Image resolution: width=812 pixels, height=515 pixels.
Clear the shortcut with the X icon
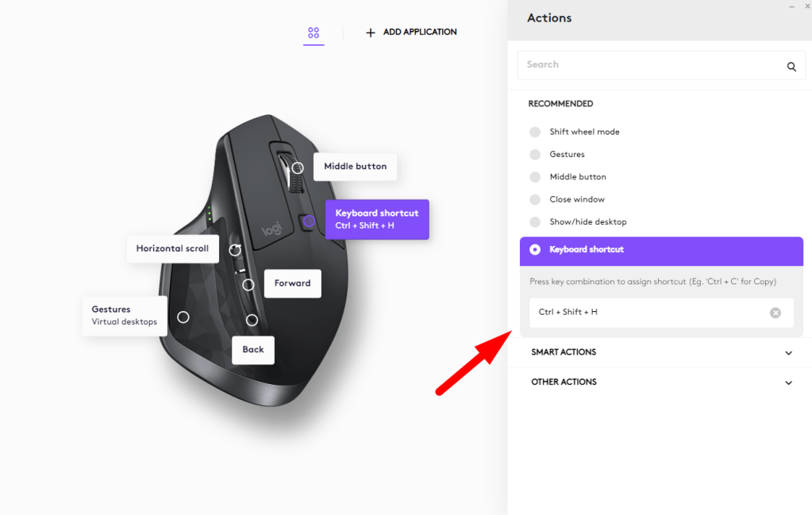click(x=775, y=313)
